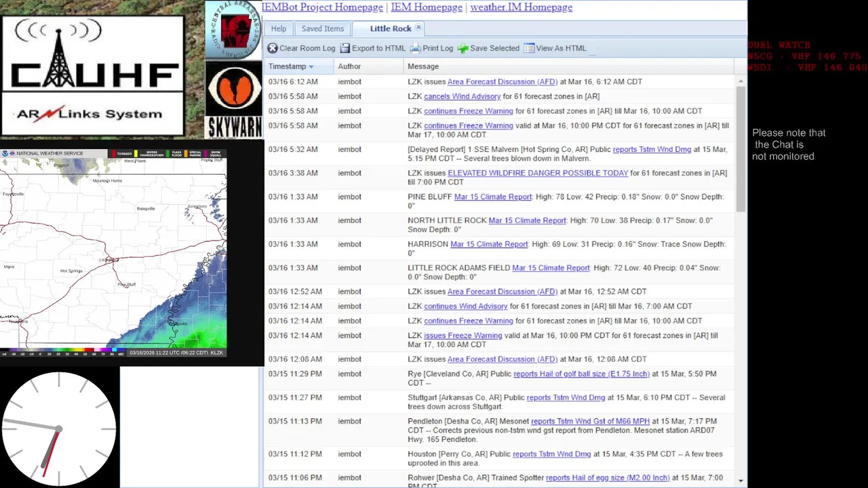Click the Export to HTML button

pos(372,48)
